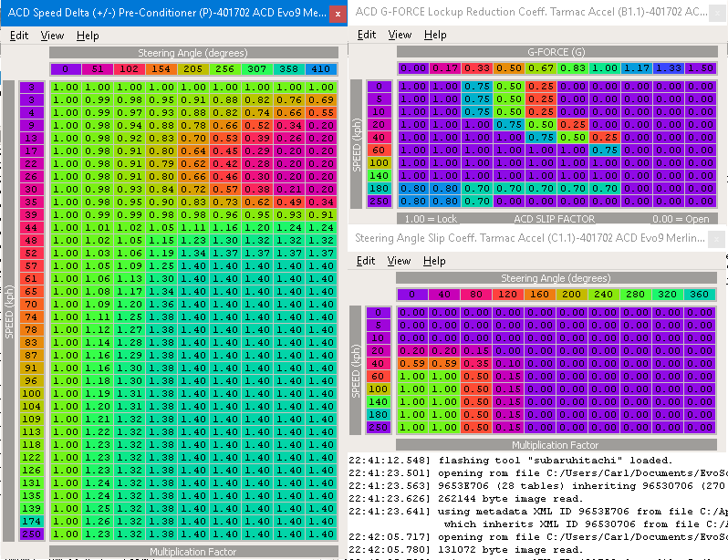Select the 1.50 G-FORCE column header
This screenshot has width=728, height=560.
click(701, 68)
